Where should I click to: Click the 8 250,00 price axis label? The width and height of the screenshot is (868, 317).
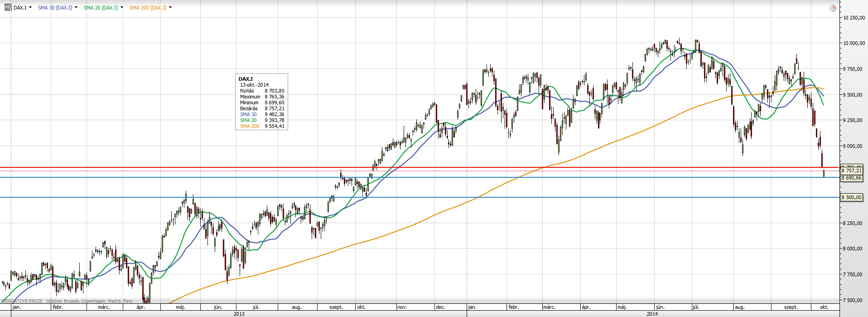(x=854, y=223)
